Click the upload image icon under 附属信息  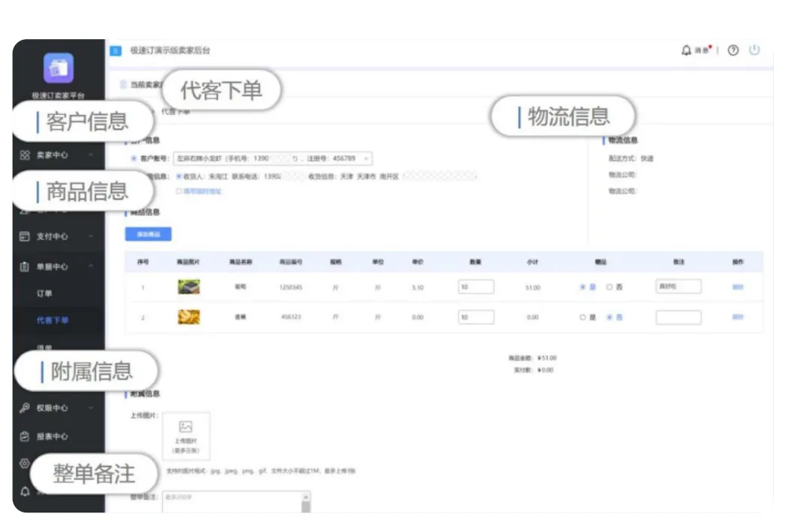(186, 427)
